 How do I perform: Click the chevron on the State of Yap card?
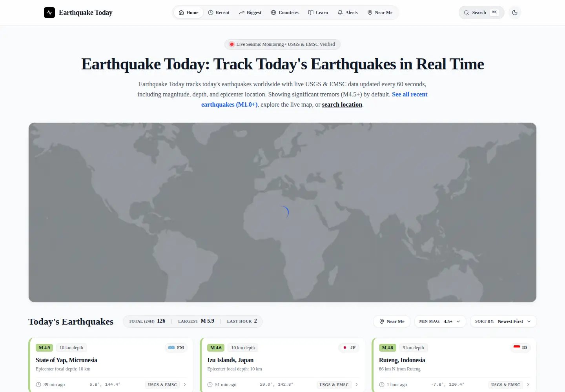click(x=185, y=385)
